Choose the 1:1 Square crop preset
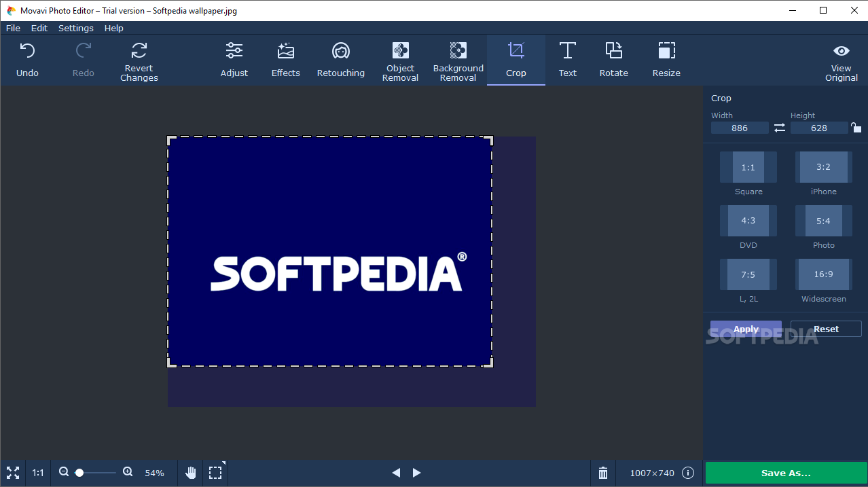 coord(748,167)
